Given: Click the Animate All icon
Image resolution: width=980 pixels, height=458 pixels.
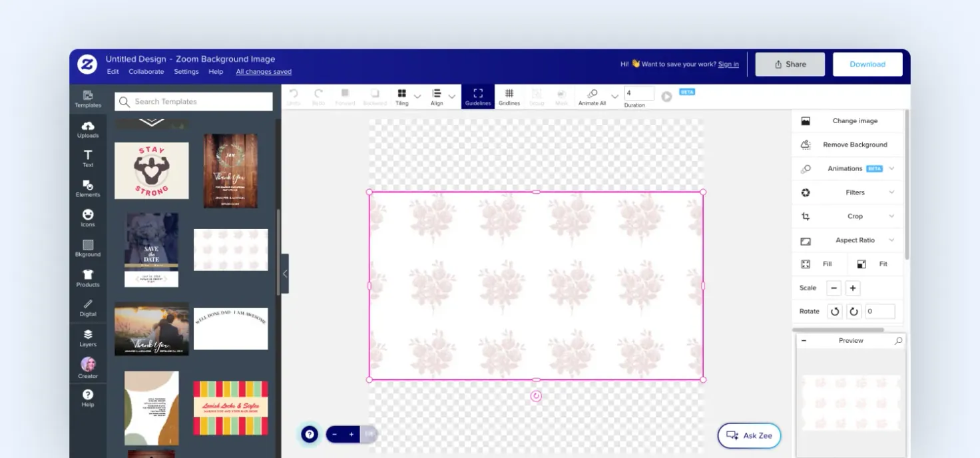Looking at the screenshot, I should (592, 97).
